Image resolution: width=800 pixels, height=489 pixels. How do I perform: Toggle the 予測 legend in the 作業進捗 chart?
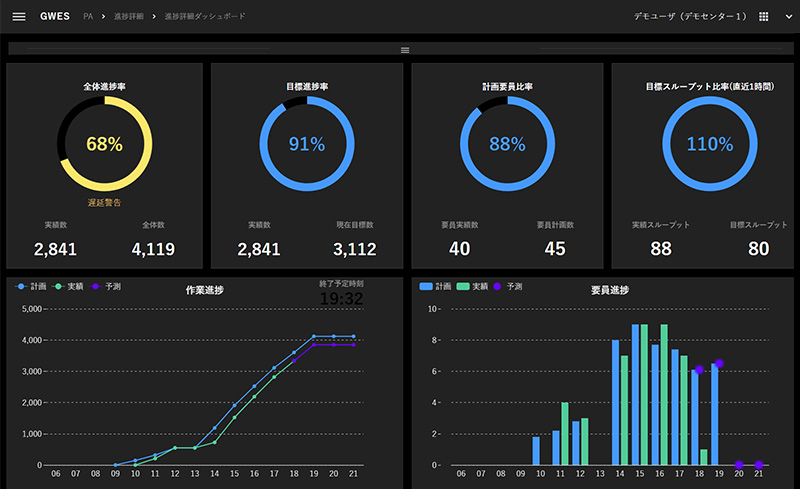[x=106, y=286]
